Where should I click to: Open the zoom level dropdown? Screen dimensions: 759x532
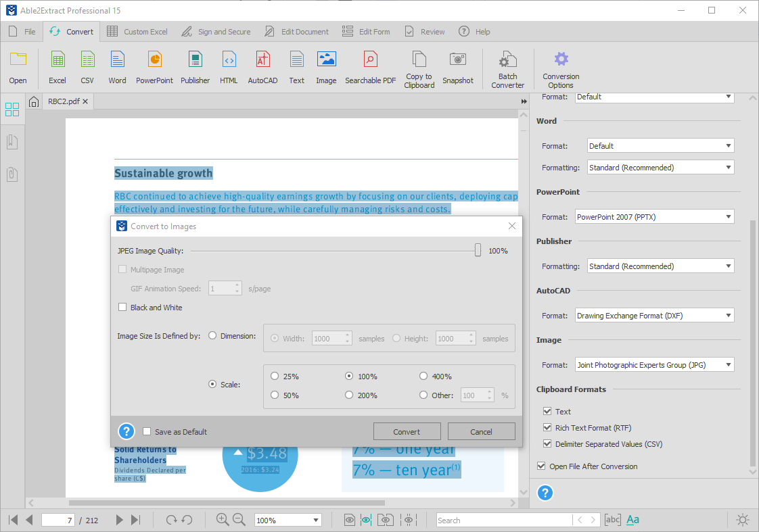288,520
